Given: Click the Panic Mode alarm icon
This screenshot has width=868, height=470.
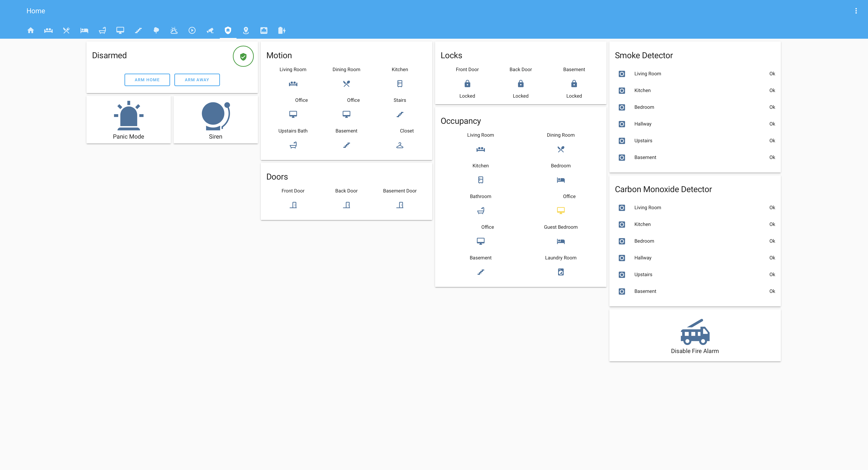Looking at the screenshot, I should (x=128, y=116).
